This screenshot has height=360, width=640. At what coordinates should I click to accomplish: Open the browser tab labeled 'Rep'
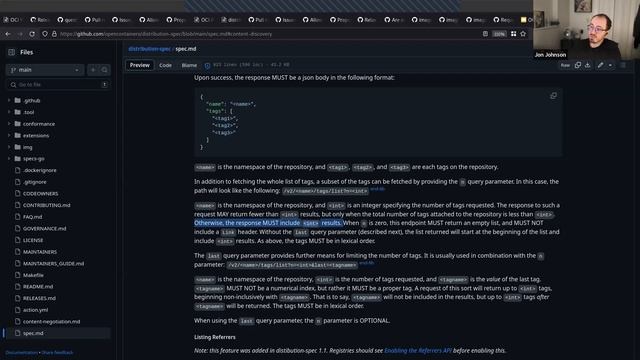503,20
